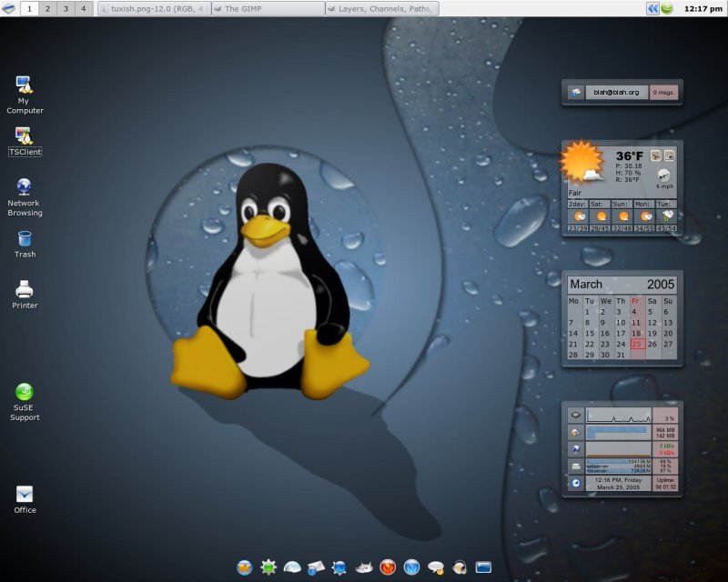Click the highlighted day 25 in calendar

coord(637,344)
